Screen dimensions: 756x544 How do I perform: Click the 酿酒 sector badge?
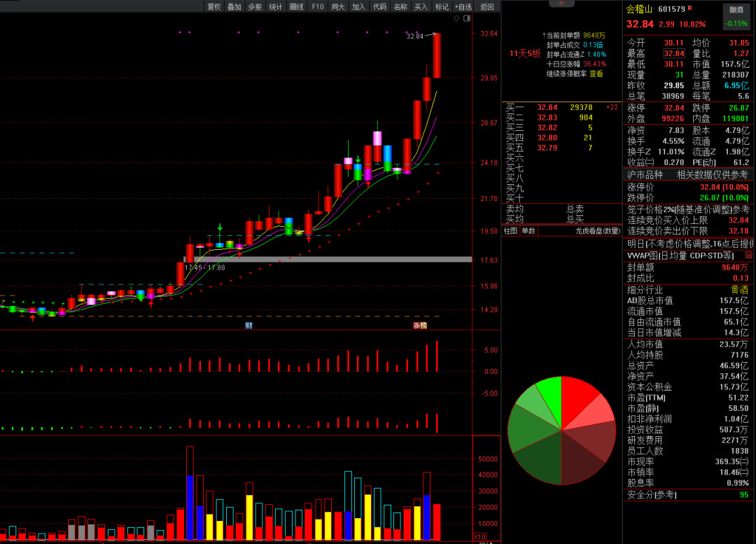736,10
